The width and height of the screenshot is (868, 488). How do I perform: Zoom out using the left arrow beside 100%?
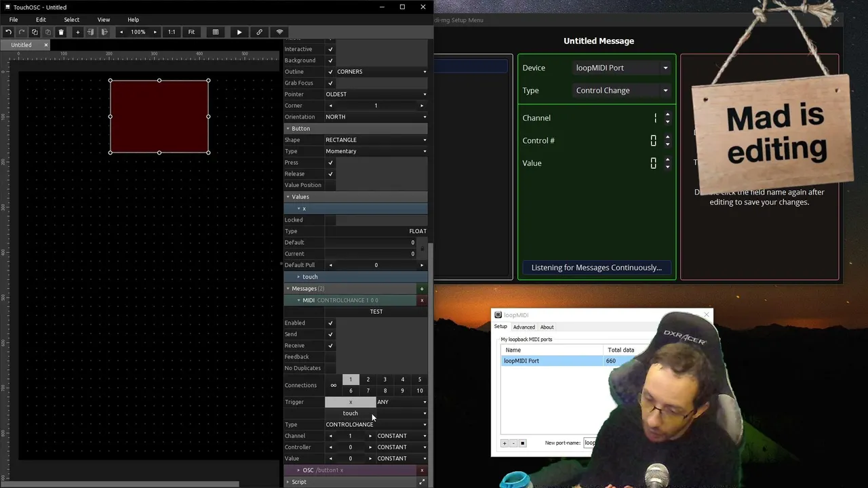121,32
